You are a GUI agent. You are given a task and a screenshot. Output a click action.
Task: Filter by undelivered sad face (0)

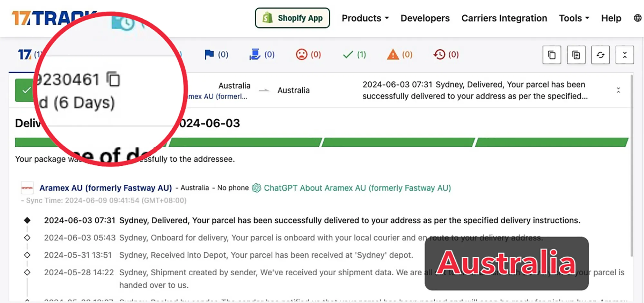[308, 54]
